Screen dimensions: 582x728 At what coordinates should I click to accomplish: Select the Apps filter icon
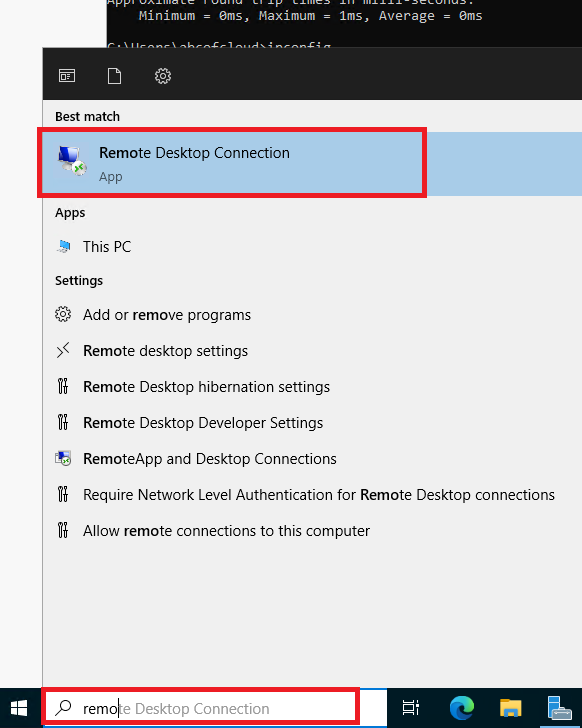click(67, 76)
